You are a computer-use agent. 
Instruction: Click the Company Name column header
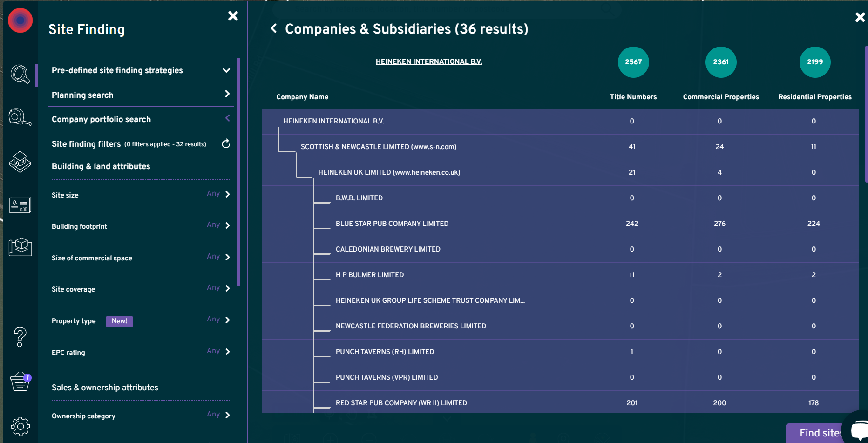click(x=302, y=97)
